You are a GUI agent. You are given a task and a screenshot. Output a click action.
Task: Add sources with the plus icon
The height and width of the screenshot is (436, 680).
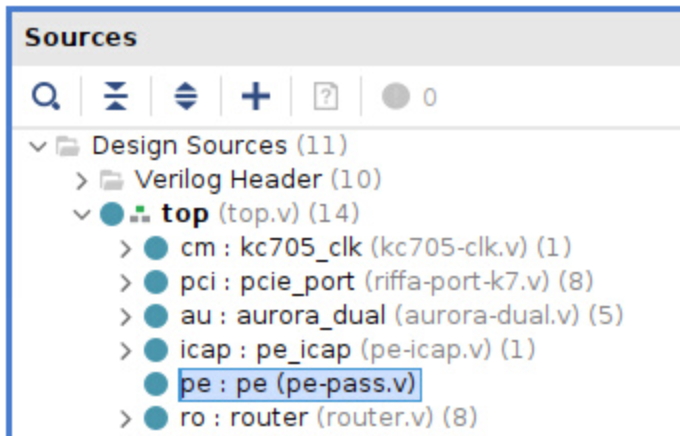pyautogui.click(x=256, y=96)
